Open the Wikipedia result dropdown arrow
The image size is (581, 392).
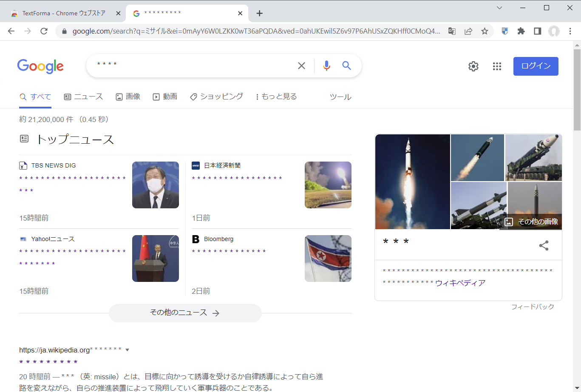[127, 350]
